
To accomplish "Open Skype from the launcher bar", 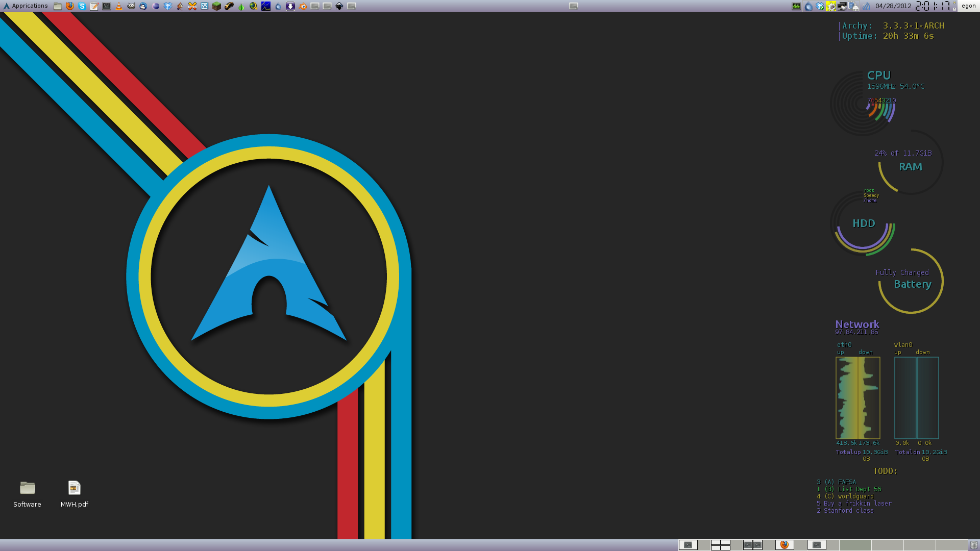I will coord(82,6).
